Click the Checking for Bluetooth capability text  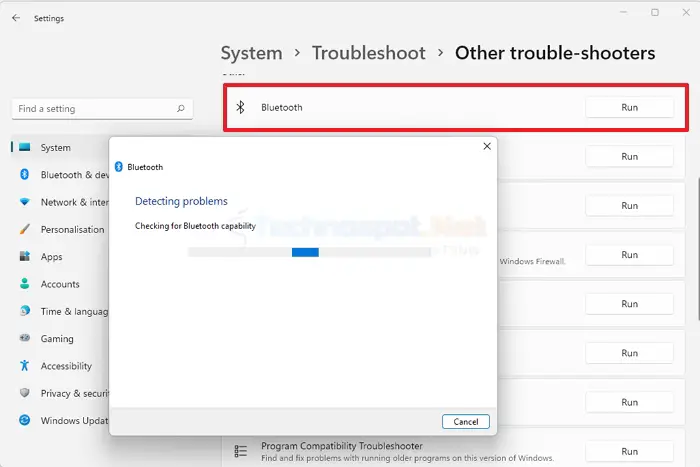[195, 226]
